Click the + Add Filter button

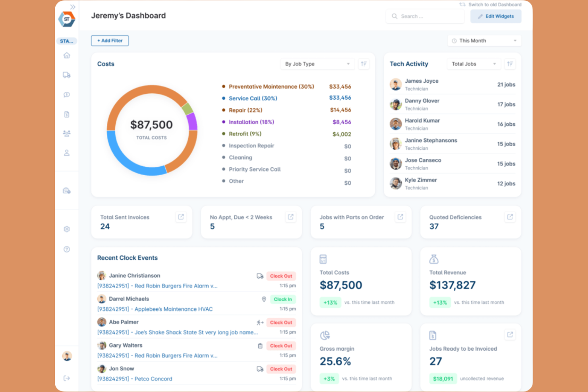110,41
